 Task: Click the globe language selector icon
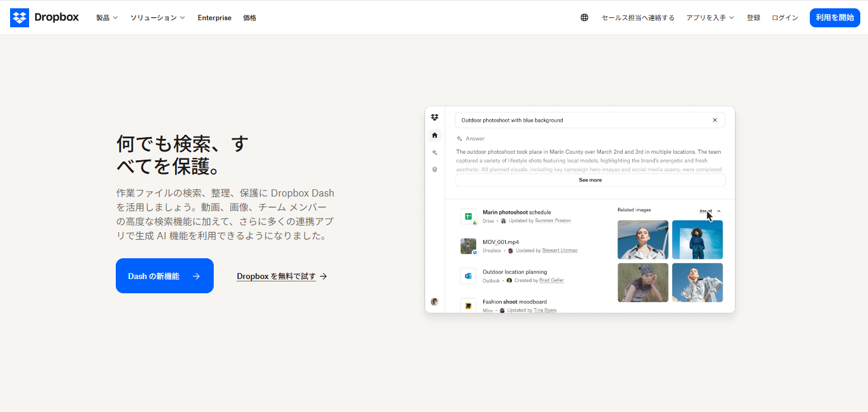(584, 18)
